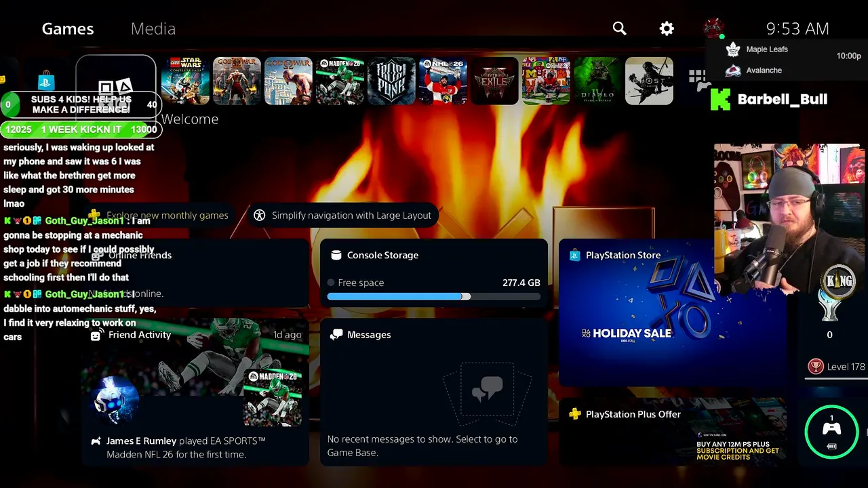This screenshot has height=488, width=868.
Task: Open the controller accessory status icon
Action: 831,432
